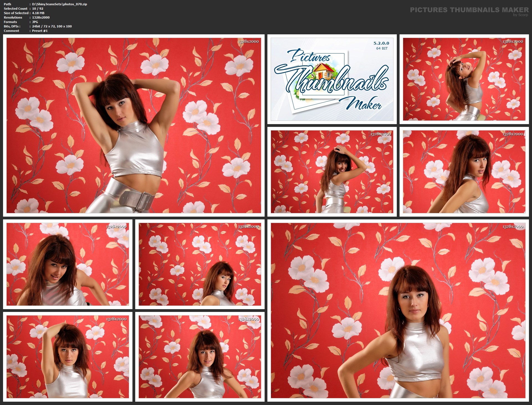
Task: Click the Pictures Thumbnails Maker logo tile
Action: tap(332, 79)
